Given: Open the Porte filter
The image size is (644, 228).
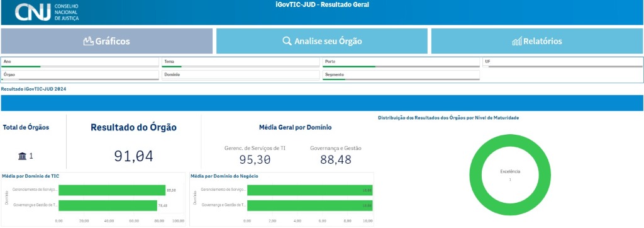Looking at the screenshot, I should pyautogui.click(x=401, y=62).
